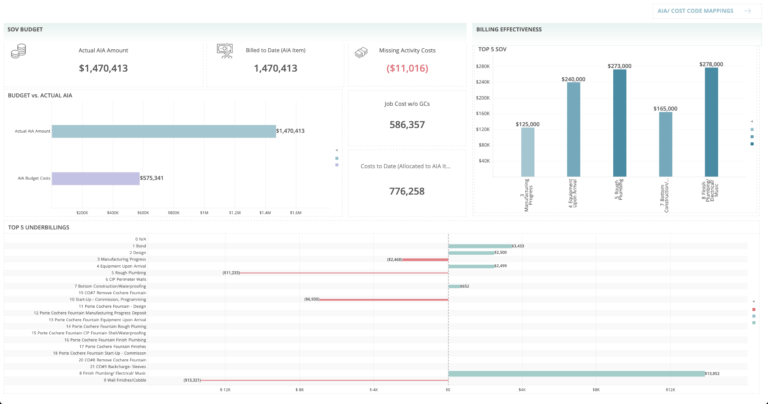The width and height of the screenshot is (768, 404).
Task: Select the $125,000 Manufacturing Progress bar
Action: [x=527, y=150]
